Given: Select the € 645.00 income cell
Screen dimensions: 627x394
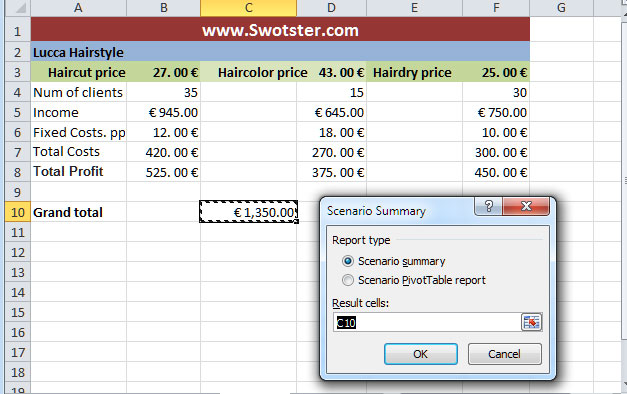Looking at the screenshot, I should point(331,112).
